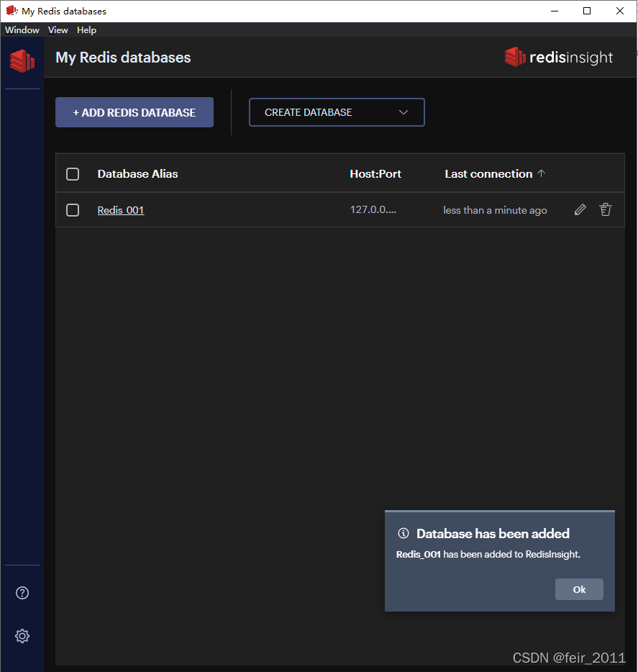Check the Redis_001 row checkbox

[73, 210]
